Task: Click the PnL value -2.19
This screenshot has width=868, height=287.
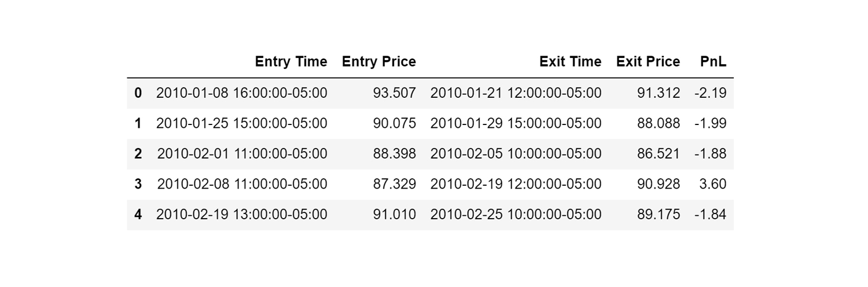Action: point(711,93)
